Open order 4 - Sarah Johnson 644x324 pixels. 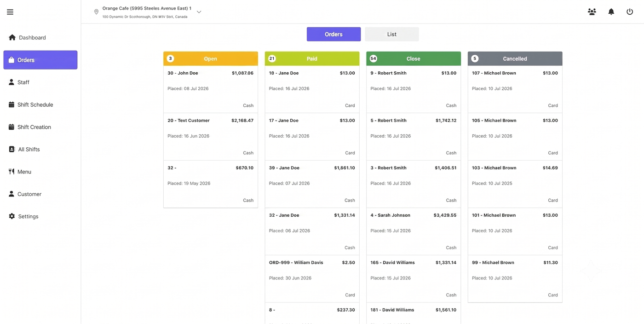tap(414, 231)
